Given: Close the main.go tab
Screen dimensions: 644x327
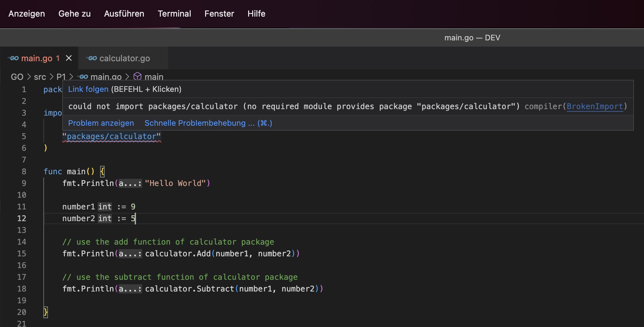Looking at the screenshot, I should [69, 58].
